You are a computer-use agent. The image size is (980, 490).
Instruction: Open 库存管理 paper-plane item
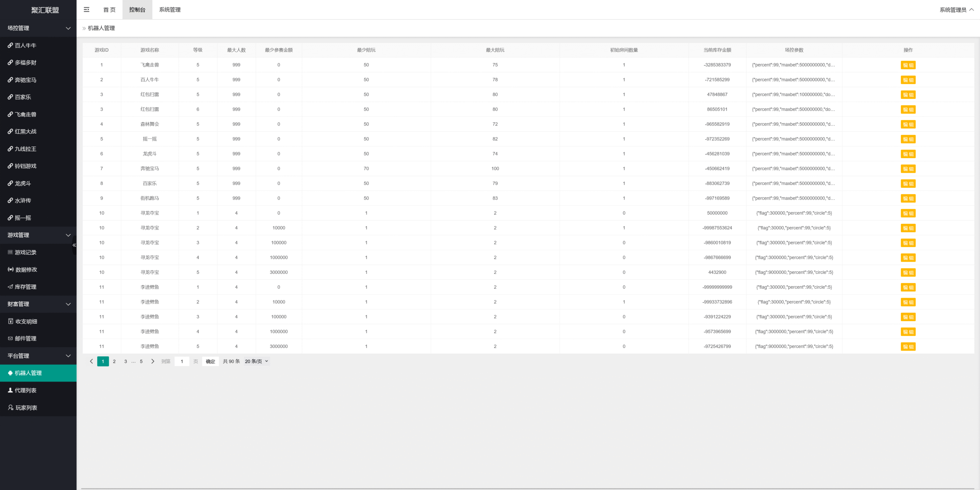point(25,287)
